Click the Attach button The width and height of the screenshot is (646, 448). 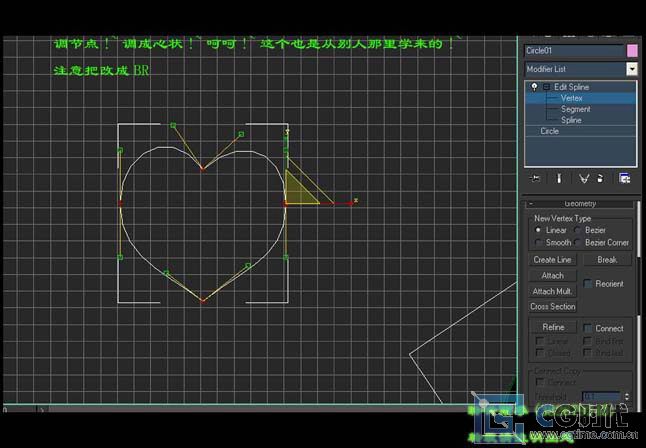(x=552, y=276)
